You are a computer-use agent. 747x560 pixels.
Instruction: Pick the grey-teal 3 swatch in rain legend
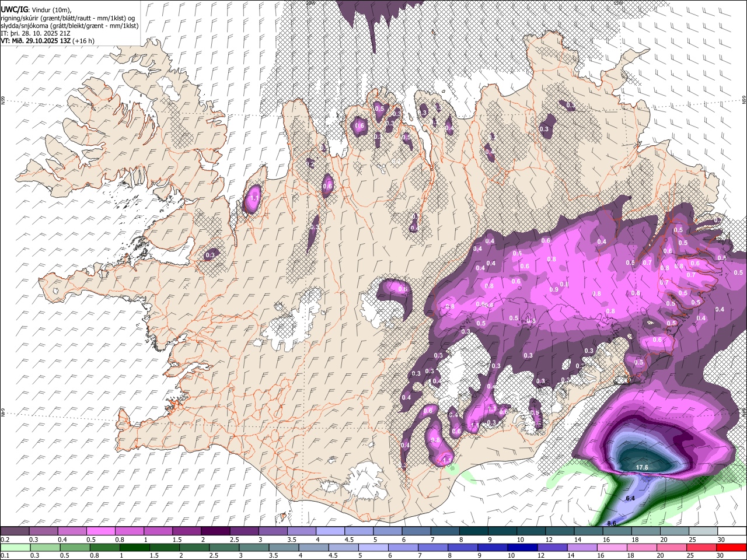(254, 547)
